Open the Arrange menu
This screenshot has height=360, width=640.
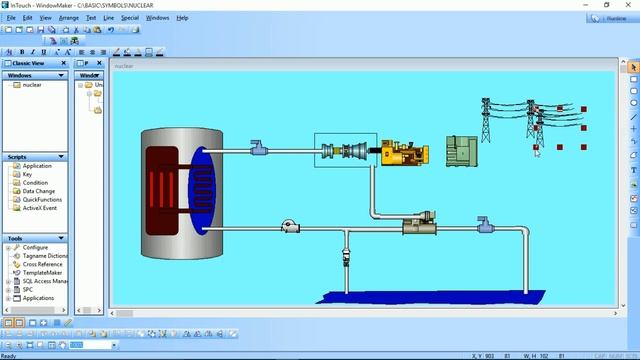point(69,18)
